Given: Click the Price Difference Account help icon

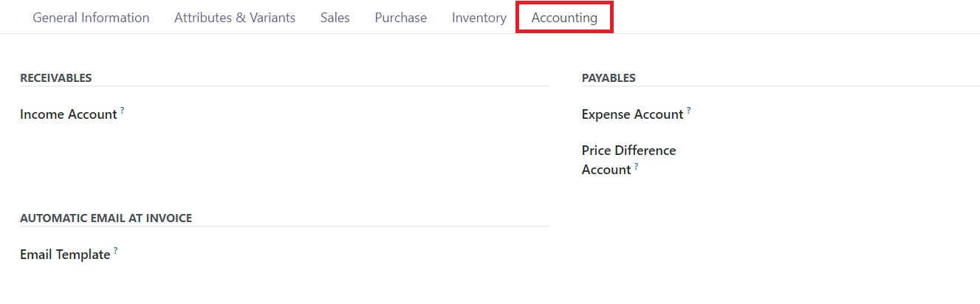Looking at the screenshot, I should click(x=636, y=165).
